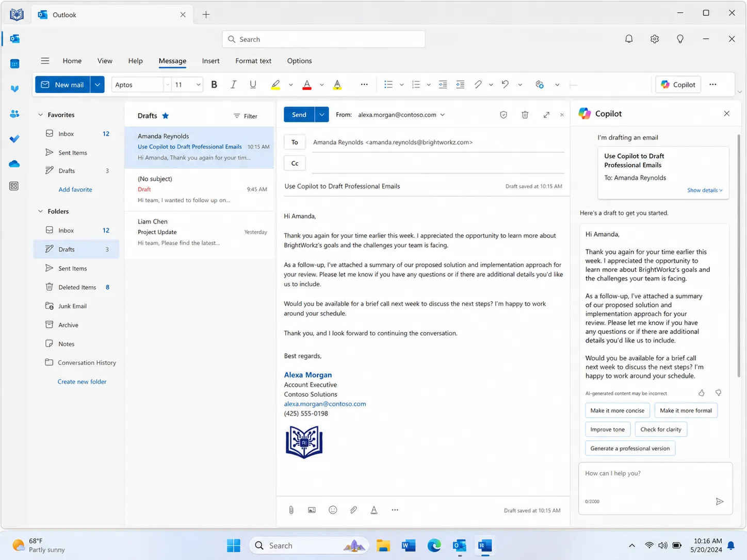Screen dimensions: 747x560
Task: Toggle the hamburger navigation pane
Action: click(45, 61)
